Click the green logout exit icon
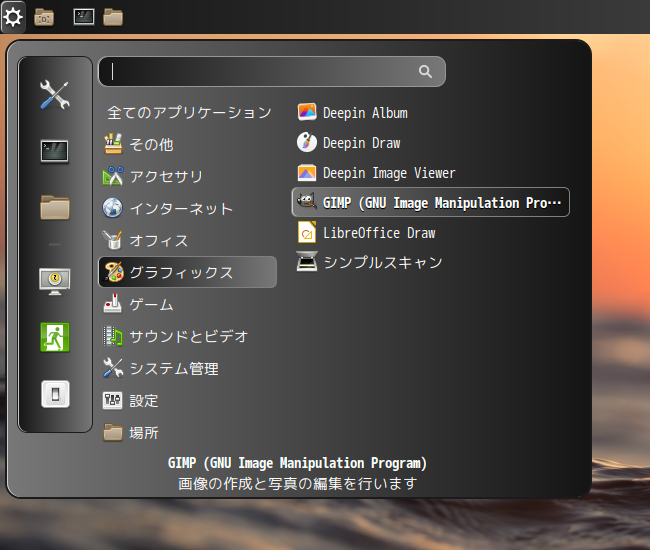Image resolution: width=650 pixels, height=550 pixels. click(55, 337)
